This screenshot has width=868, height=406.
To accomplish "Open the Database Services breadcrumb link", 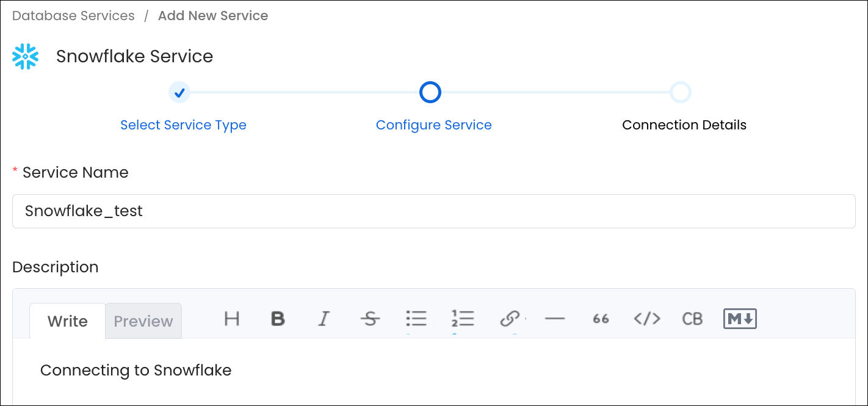I will coord(73,15).
